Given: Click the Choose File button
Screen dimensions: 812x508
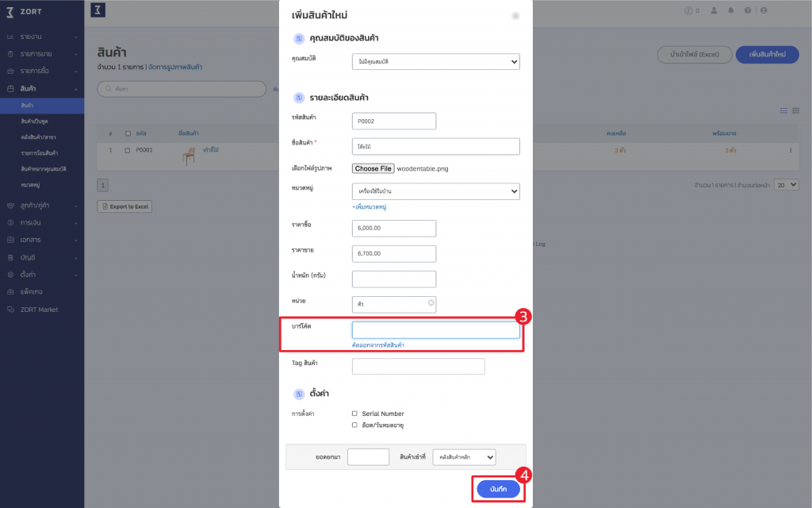Looking at the screenshot, I should [373, 168].
